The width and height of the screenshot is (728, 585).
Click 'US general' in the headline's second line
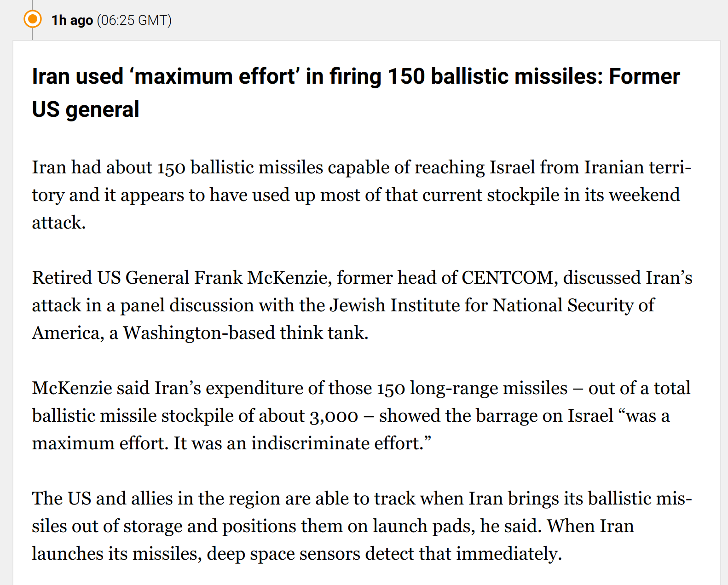tap(86, 109)
